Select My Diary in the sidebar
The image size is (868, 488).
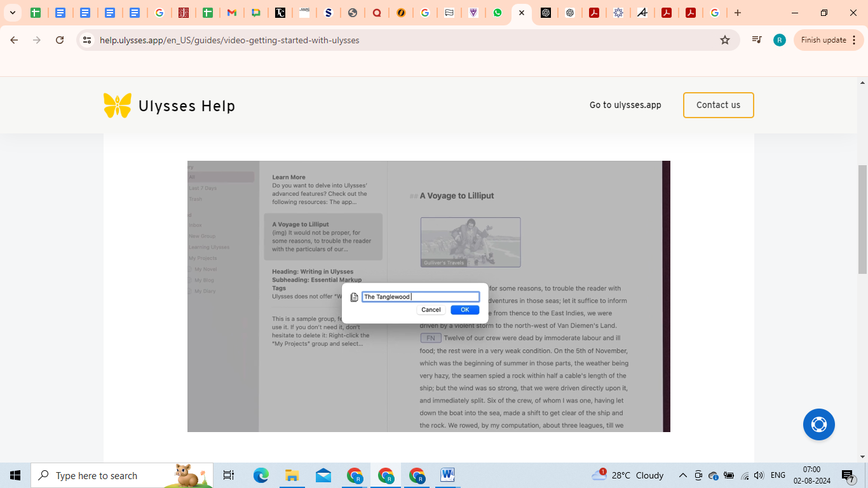[205, 291]
